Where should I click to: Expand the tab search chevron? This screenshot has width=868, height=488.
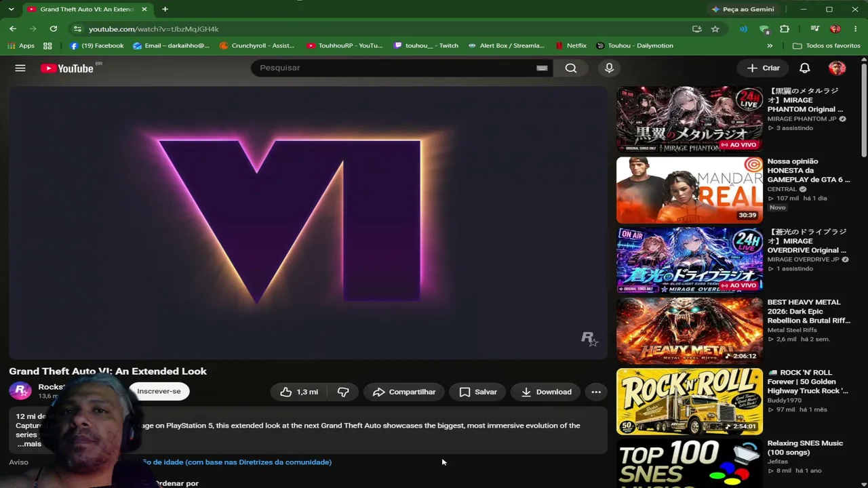(x=11, y=9)
